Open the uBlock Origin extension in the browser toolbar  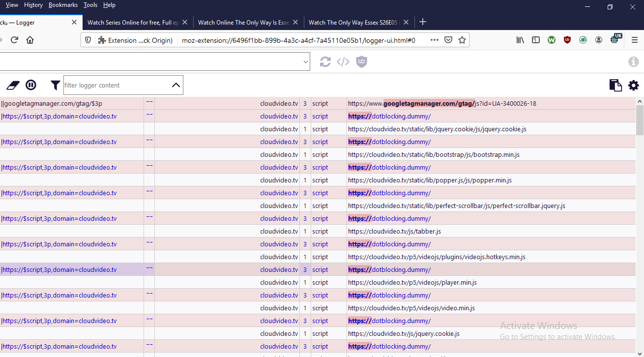click(567, 40)
